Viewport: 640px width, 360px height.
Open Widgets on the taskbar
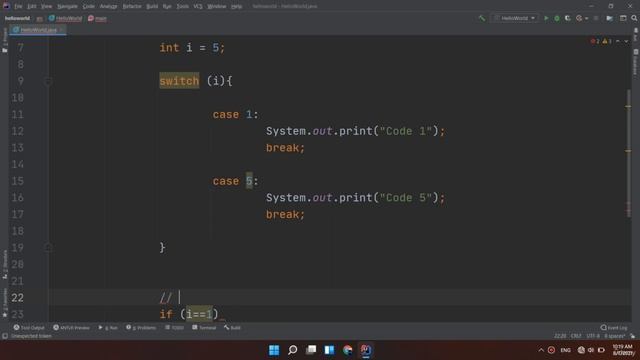click(329, 350)
